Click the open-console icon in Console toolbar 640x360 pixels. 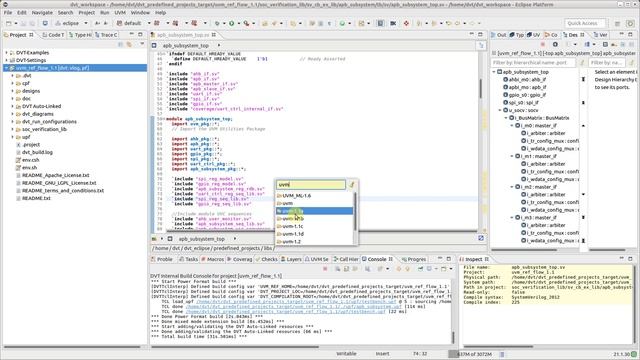click(443, 269)
